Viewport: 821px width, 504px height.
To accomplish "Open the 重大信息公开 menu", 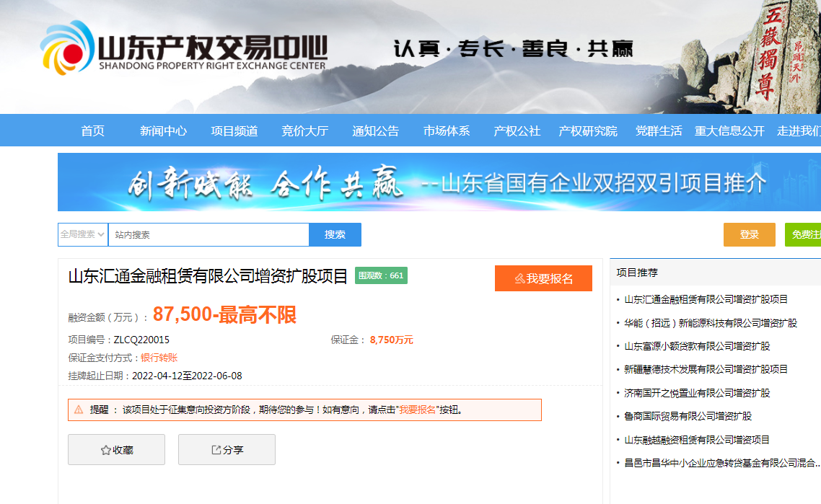I will (x=729, y=131).
